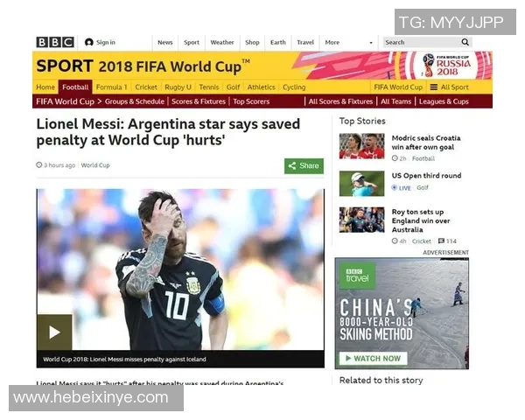
Task: Open comments icon on cricket story
Action: click(441, 241)
